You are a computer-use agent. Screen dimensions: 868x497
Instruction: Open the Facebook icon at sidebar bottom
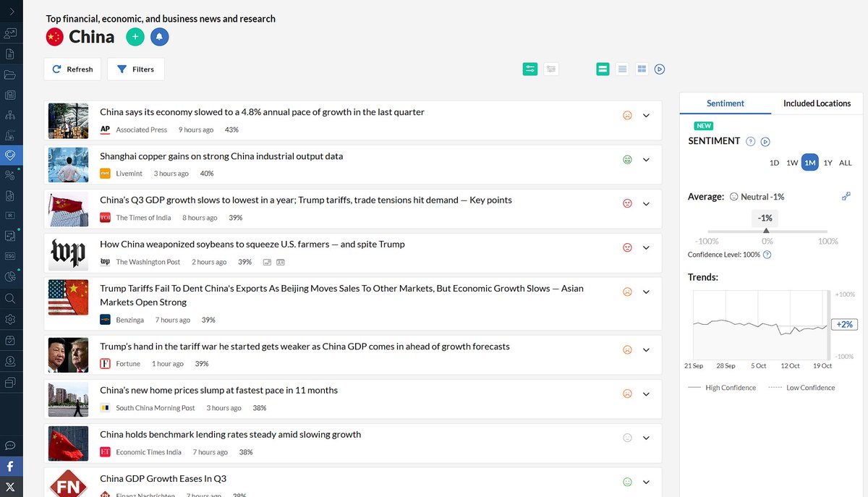(x=11, y=466)
